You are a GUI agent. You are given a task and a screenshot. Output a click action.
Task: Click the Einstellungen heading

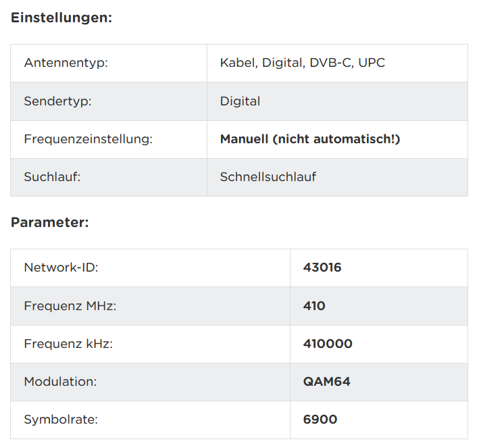61,18
